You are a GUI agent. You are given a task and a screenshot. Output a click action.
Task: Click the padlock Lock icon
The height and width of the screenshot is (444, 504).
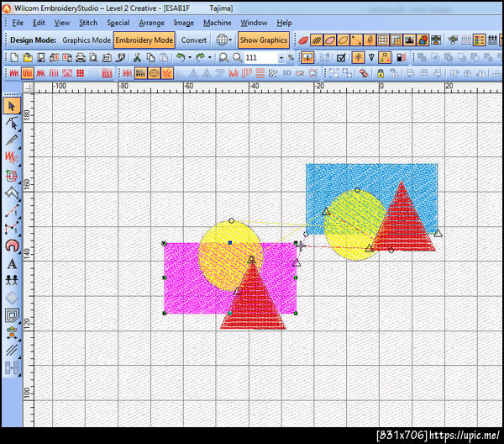click(381, 73)
